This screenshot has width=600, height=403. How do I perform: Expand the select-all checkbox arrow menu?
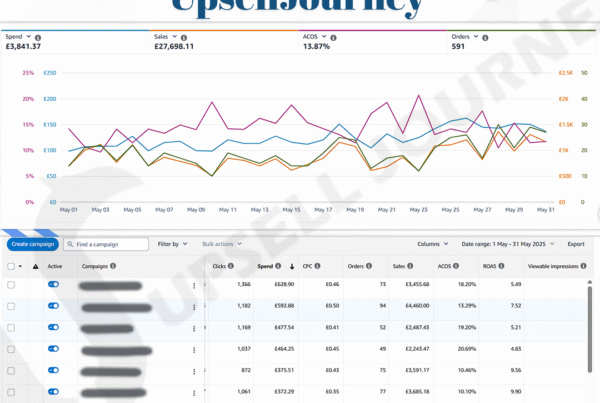coord(20,266)
